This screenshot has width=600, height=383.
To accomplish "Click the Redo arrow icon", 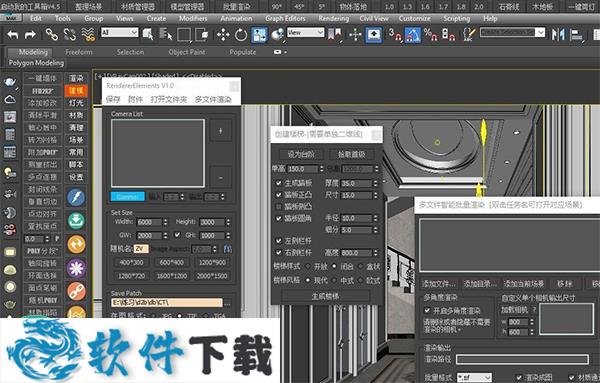I will pyautogui.click(x=30, y=35).
